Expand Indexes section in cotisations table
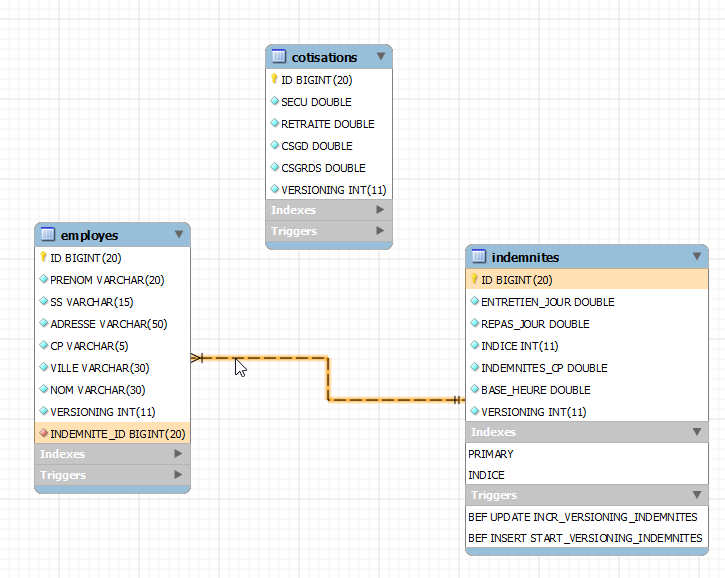This screenshot has width=725, height=578. pos(380,210)
